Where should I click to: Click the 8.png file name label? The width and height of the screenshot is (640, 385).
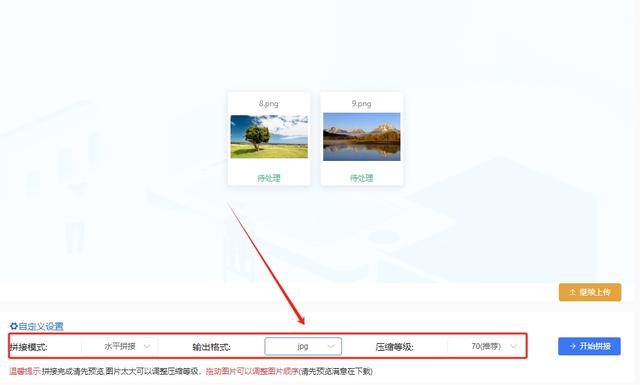(269, 104)
